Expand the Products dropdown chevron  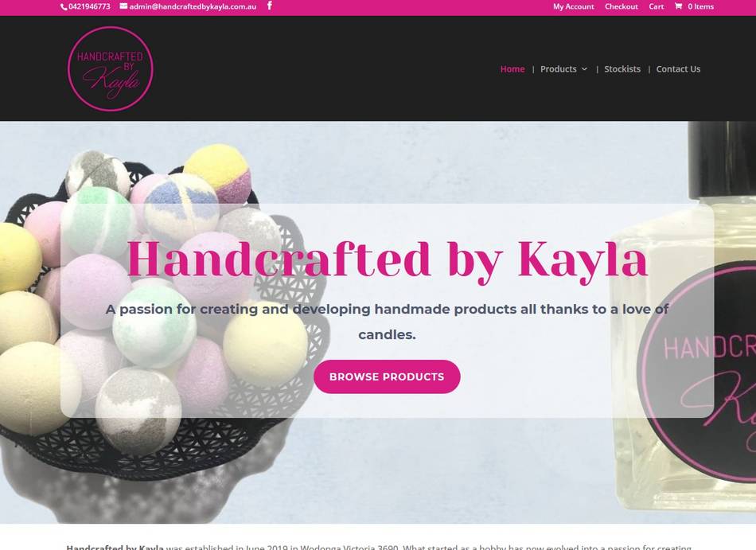pos(584,69)
